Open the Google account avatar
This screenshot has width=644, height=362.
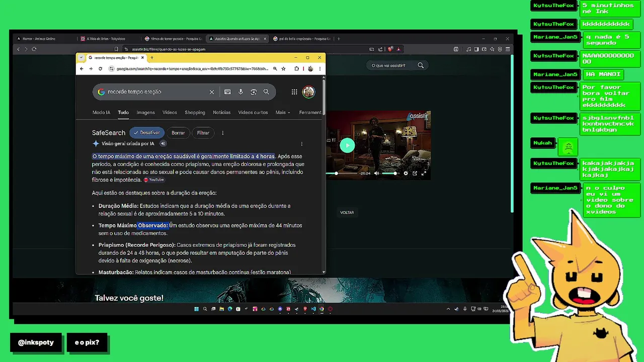point(308,92)
